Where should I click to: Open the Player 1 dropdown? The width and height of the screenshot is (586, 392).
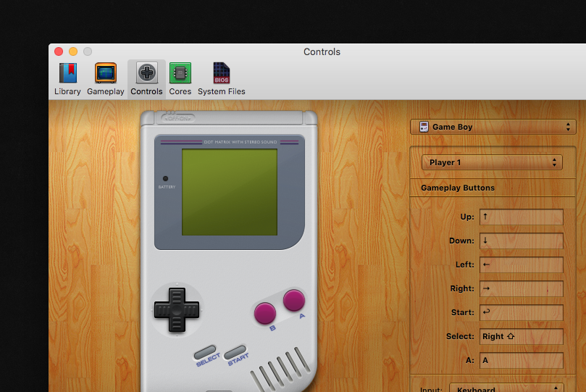tap(492, 162)
